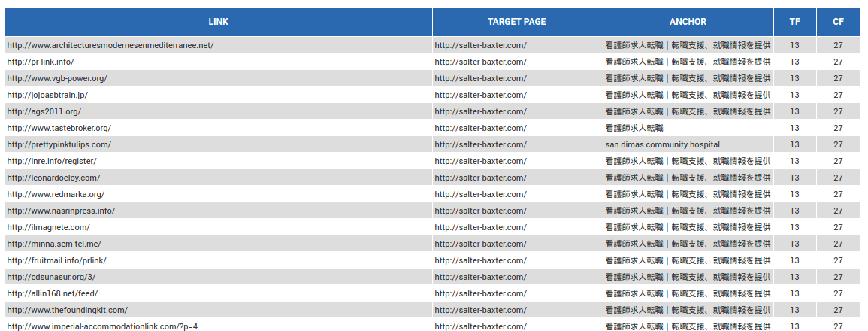Open the pr-link.info link
Image resolution: width=868 pixels, height=331 pixels.
pyautogui.click(x=41, y=62)
